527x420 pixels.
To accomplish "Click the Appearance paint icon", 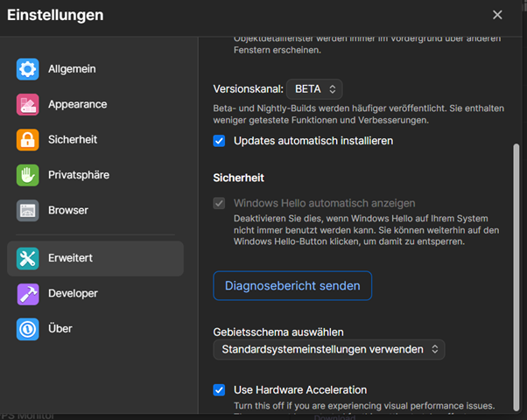I will click(28, 105).
